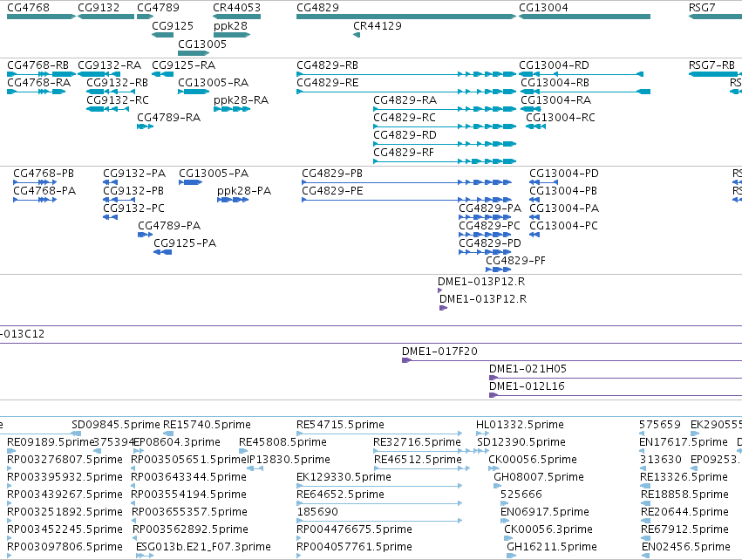The height and width of the screenshot is (560, 742).
Task: Select the CG9125 gene label
Action: (x=173, y=25)
